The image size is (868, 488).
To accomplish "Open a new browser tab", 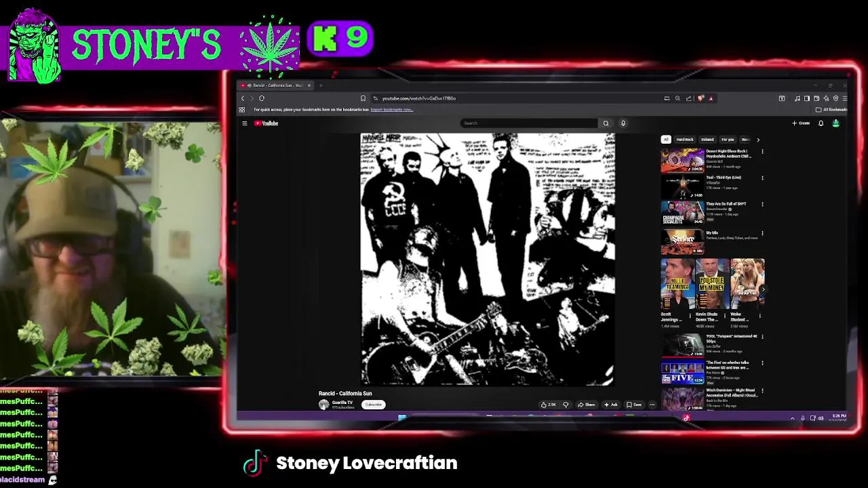I will 321,85.
